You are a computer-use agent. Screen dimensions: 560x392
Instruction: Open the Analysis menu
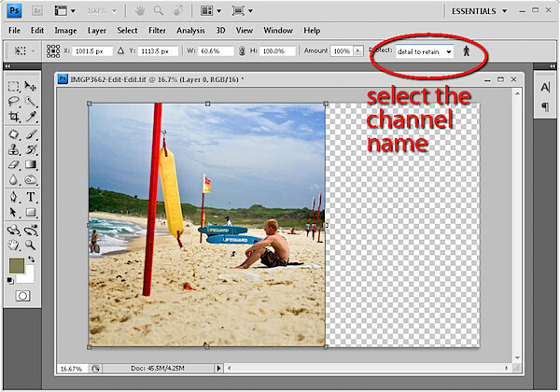(x=190, y=31)
